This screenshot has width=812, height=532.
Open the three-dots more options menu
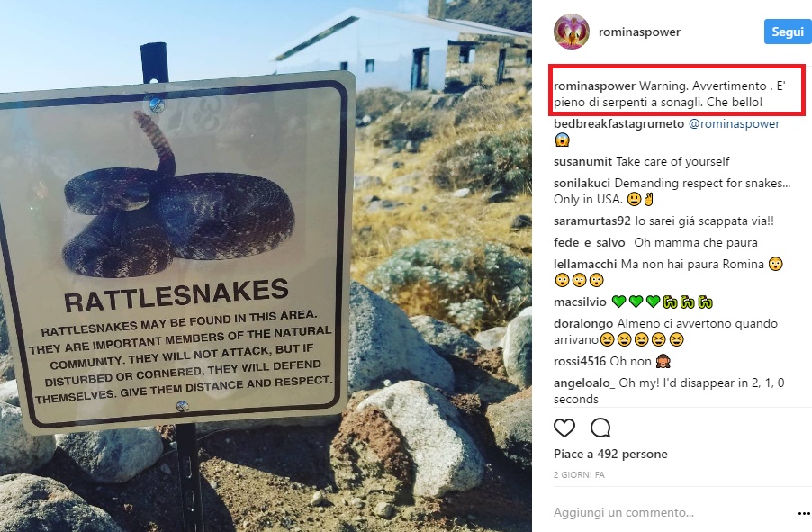(804, 513)
